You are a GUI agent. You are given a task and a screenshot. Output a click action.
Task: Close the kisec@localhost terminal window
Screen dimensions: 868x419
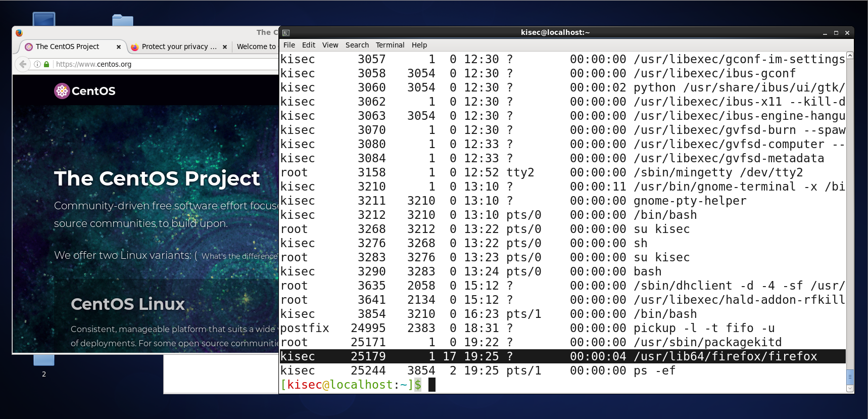coord(847,33)
